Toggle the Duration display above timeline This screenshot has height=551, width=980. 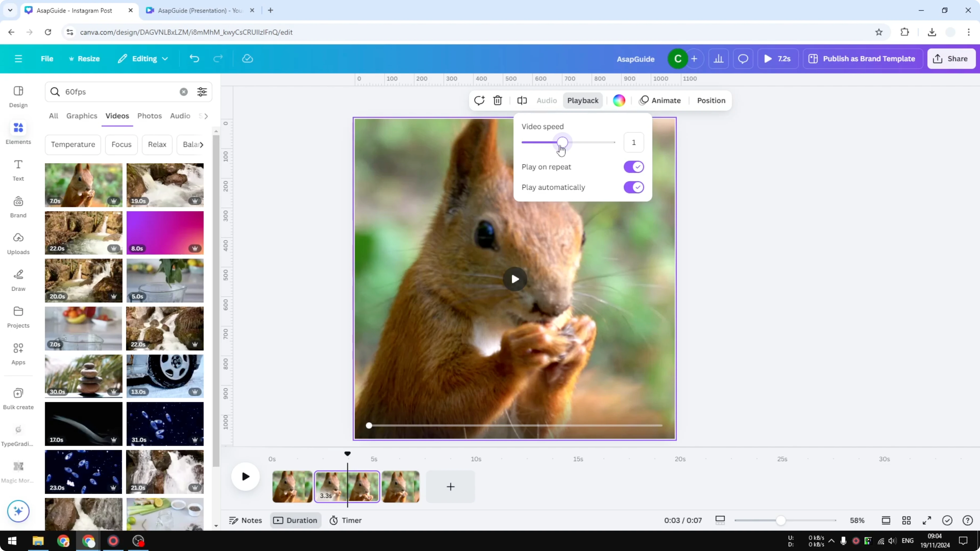tap(296, 520)
